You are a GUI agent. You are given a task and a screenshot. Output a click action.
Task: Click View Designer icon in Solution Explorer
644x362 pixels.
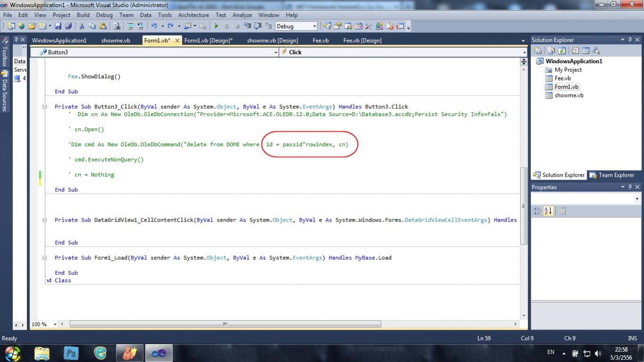(586, 51)
